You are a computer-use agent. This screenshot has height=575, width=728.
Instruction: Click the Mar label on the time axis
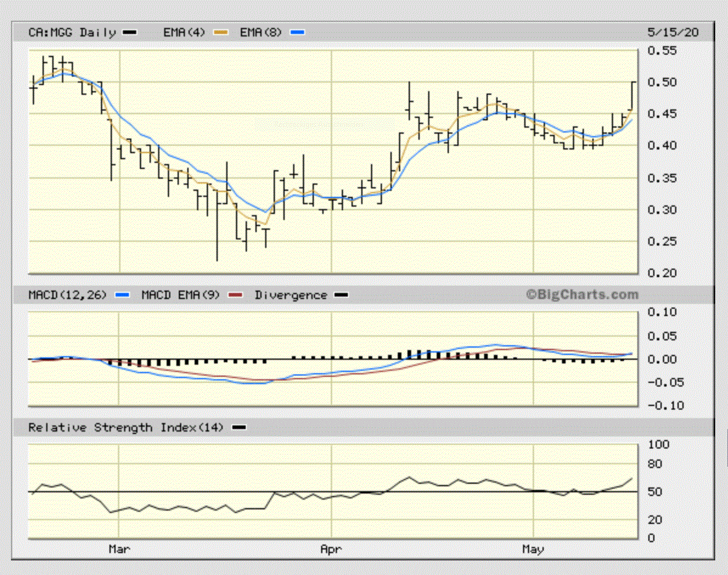point(119,549)
